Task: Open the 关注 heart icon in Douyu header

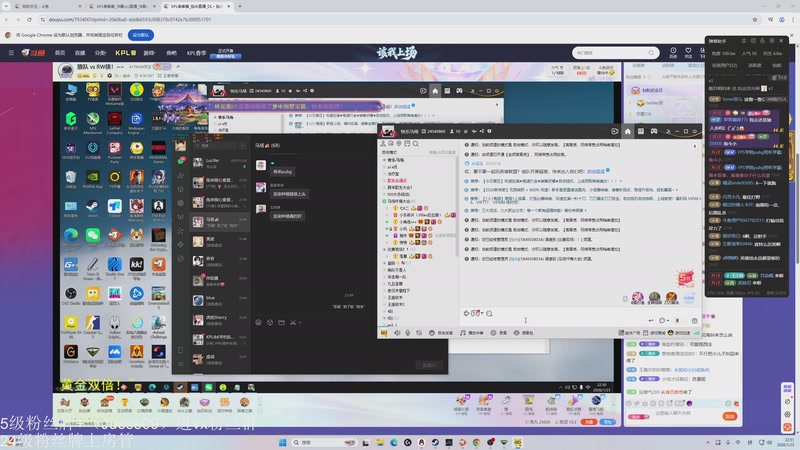Action: tap(688, 52)
